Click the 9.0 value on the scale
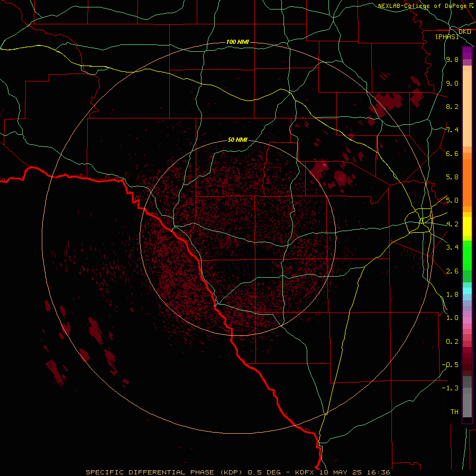The image size is (476, 476). pyautogui.click(x=452, y=83)
